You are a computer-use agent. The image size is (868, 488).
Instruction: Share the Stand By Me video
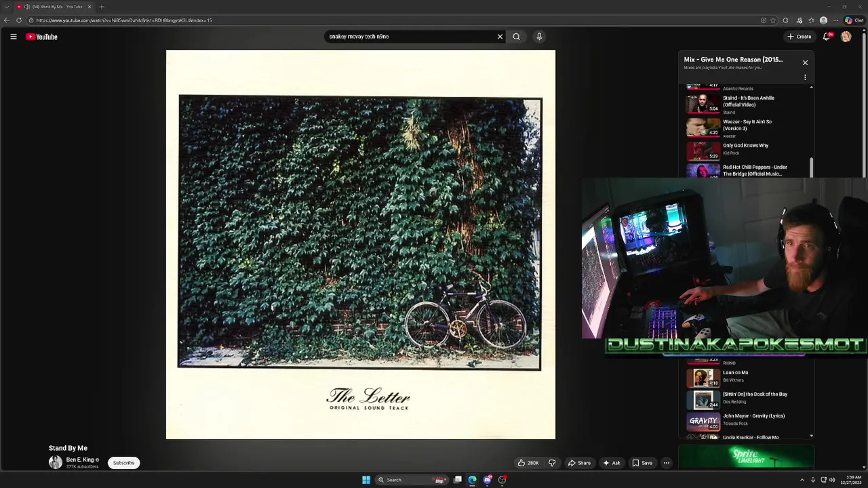pos(579,463)
